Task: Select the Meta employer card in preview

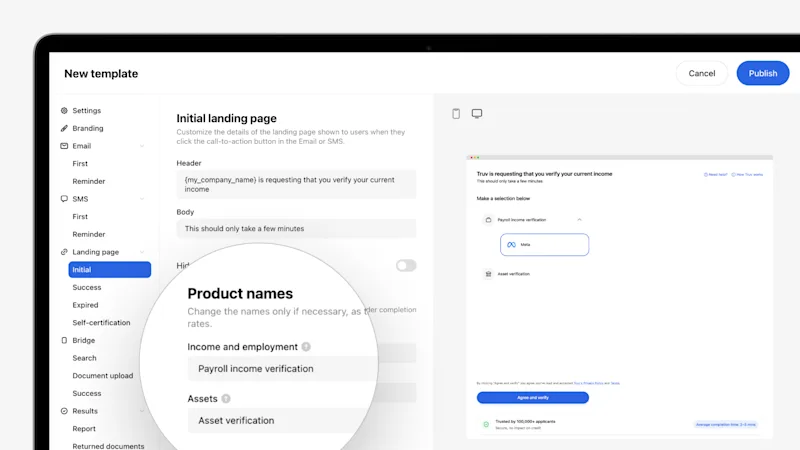Action: [544, 245]
